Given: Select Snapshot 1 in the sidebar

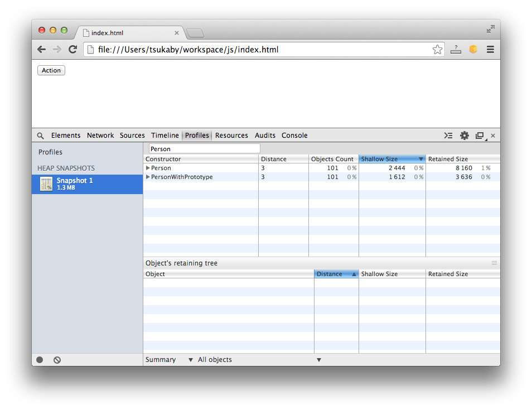Looking at the screenshot, I should tap(75, 184).
